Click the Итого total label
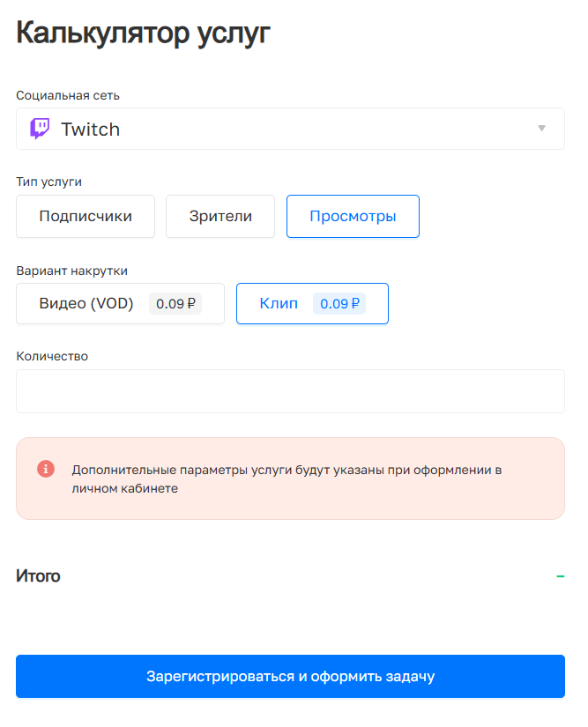The image size is (588, 727). pos(38,576)
